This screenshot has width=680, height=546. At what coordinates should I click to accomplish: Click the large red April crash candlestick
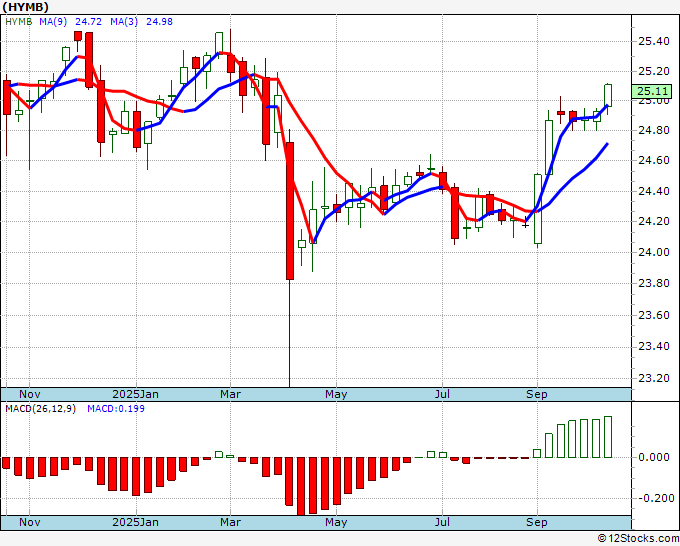point(290,211)
